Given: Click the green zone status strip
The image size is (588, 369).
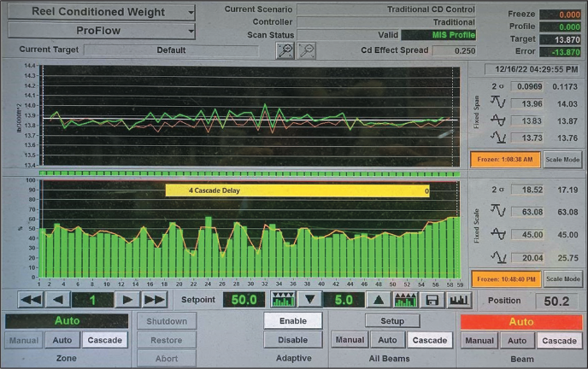Looking at the screenshot, I should [250, 173].
